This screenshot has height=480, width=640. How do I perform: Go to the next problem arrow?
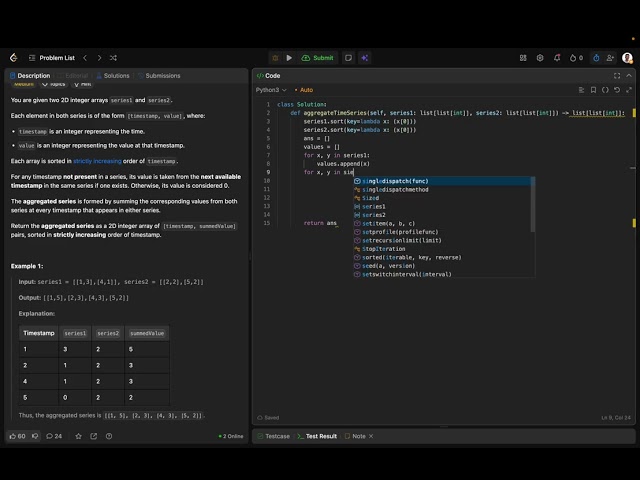(99, 58)
